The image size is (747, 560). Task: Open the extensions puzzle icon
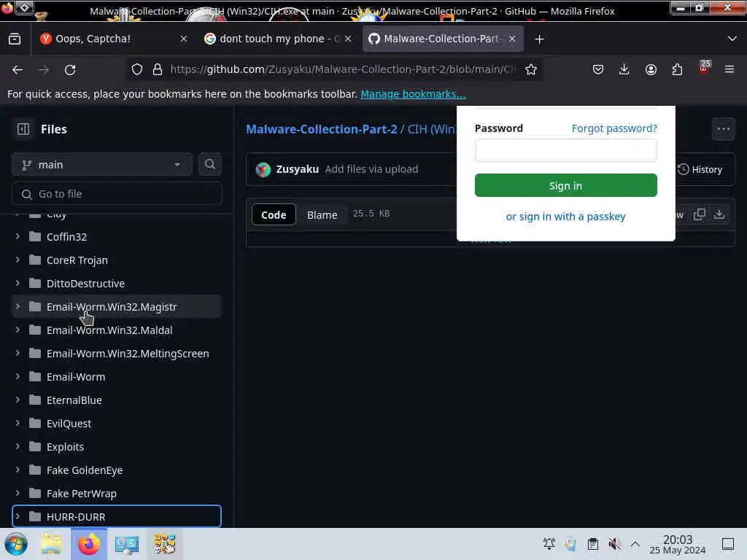677,69
